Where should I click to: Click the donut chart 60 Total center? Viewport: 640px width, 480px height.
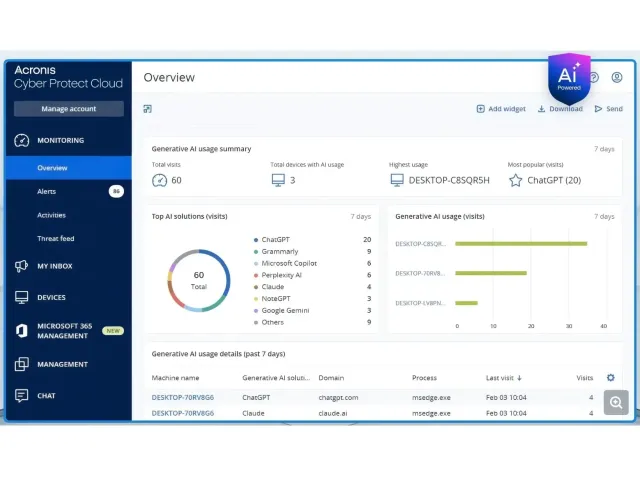point(199,280)
